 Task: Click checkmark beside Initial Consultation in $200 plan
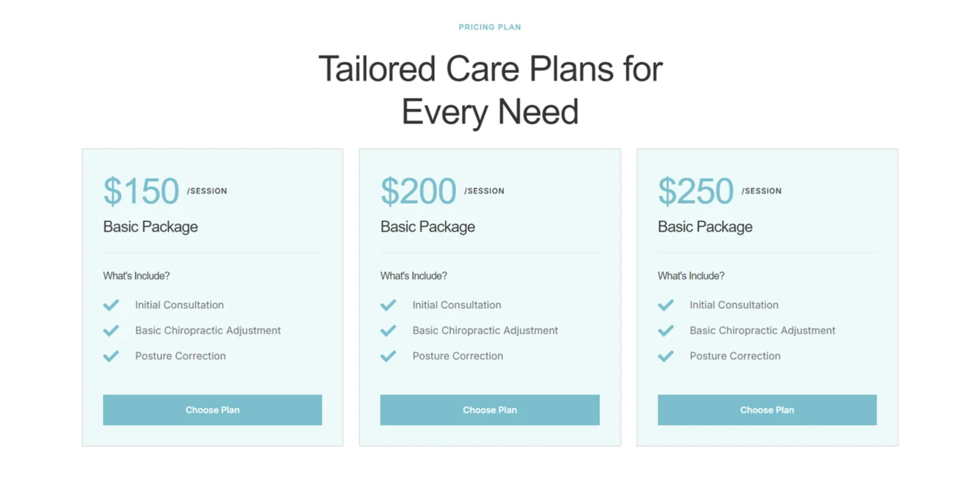point(388,305)
